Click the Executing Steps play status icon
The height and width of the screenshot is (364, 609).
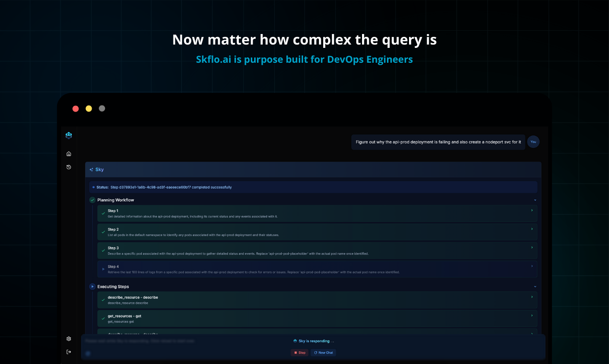(x=93, y=286)
